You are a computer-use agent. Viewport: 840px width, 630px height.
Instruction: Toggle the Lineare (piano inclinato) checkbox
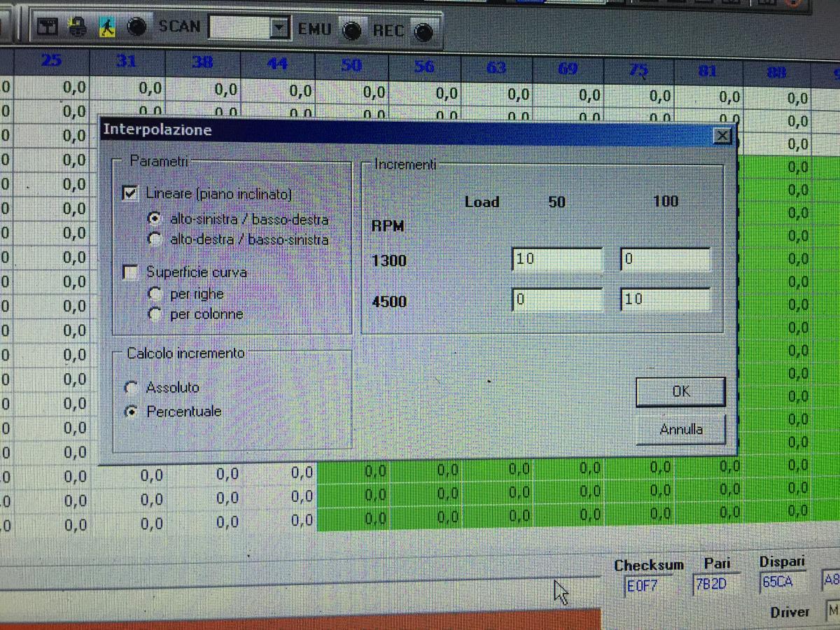pos(130,193)
